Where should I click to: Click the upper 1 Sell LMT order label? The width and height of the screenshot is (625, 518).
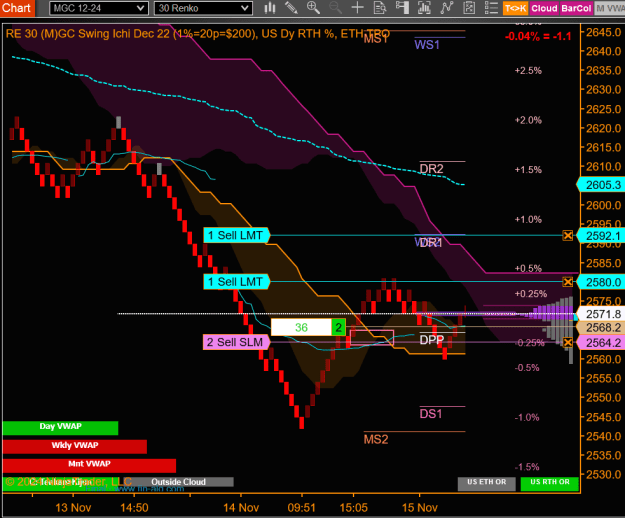(236, 235)
